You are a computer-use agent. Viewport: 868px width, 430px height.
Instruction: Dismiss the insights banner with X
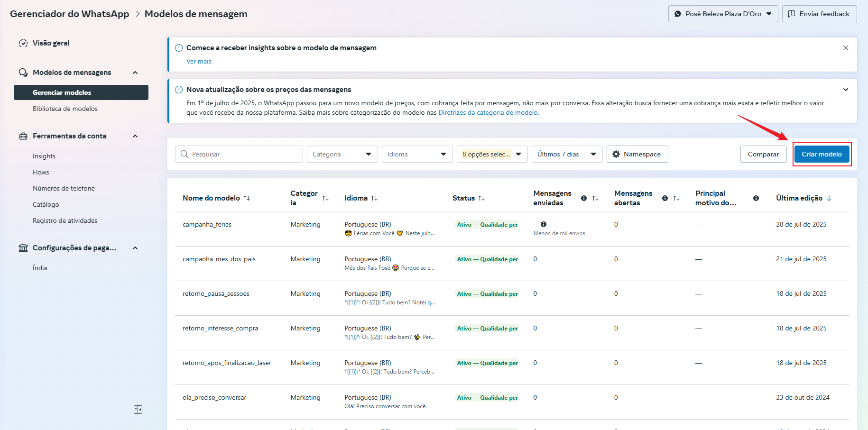coord(846,48)
